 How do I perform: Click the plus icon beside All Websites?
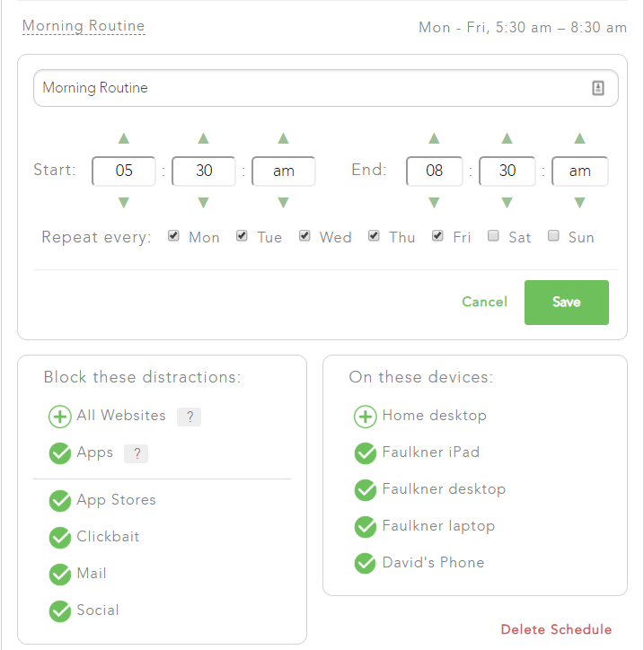[60, 417]
